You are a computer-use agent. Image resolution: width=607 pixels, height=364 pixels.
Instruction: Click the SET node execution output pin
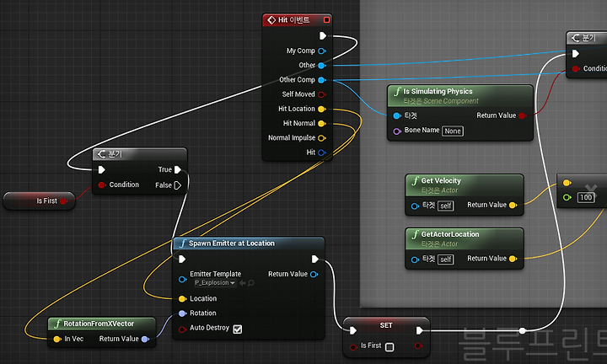[420, 331]
